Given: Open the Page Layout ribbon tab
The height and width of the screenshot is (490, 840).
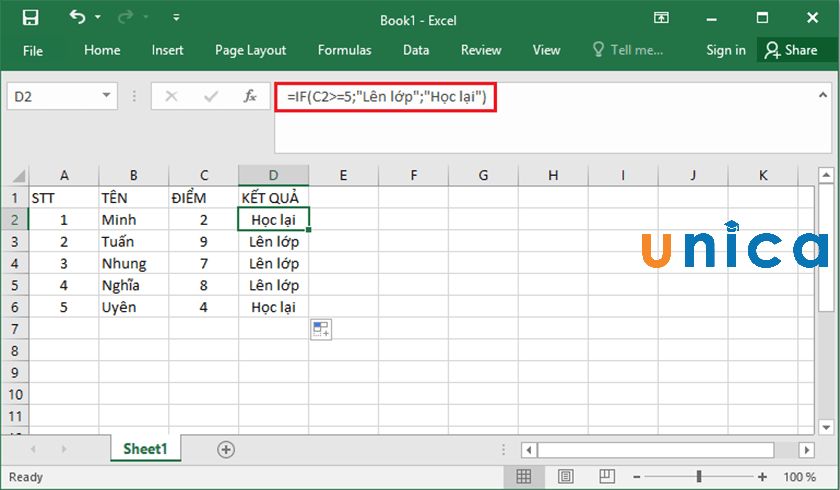Looking at the screenshot, I should coord(250,50).
